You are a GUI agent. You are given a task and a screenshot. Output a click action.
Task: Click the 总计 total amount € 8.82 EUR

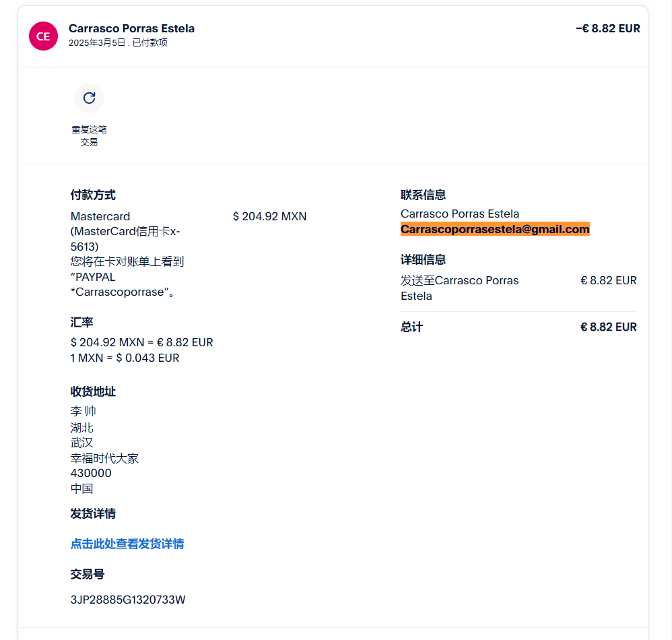(x=608, y=327)
